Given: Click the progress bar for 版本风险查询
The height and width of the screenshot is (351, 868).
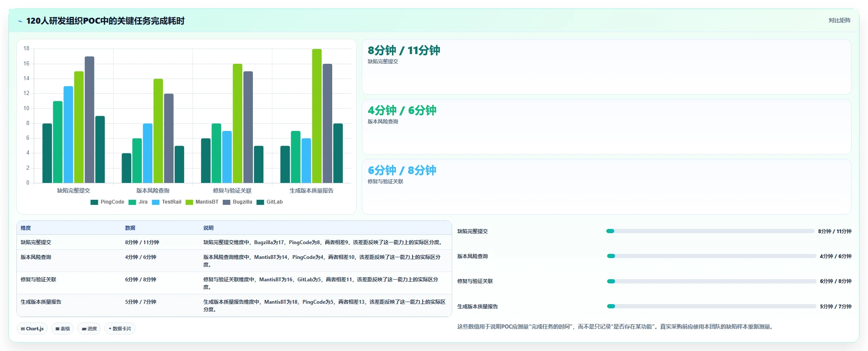Looking at the screenshot, I should 711,256.
